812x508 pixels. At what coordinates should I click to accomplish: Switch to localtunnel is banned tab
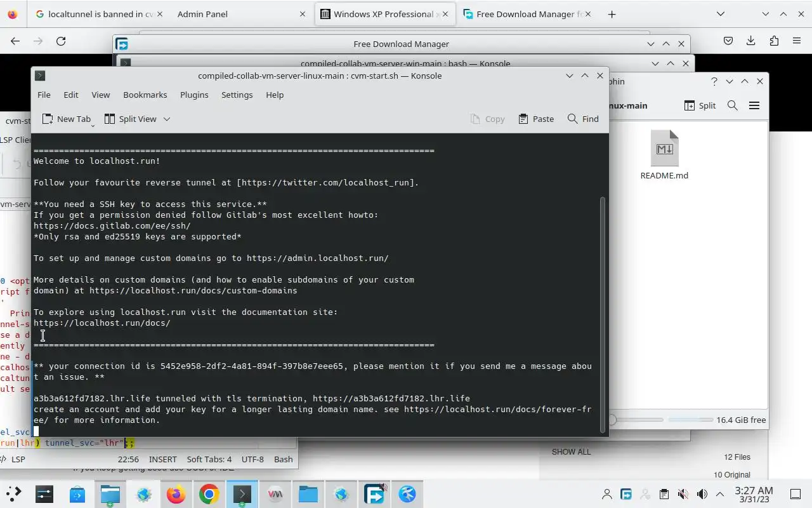pos(98,14)
